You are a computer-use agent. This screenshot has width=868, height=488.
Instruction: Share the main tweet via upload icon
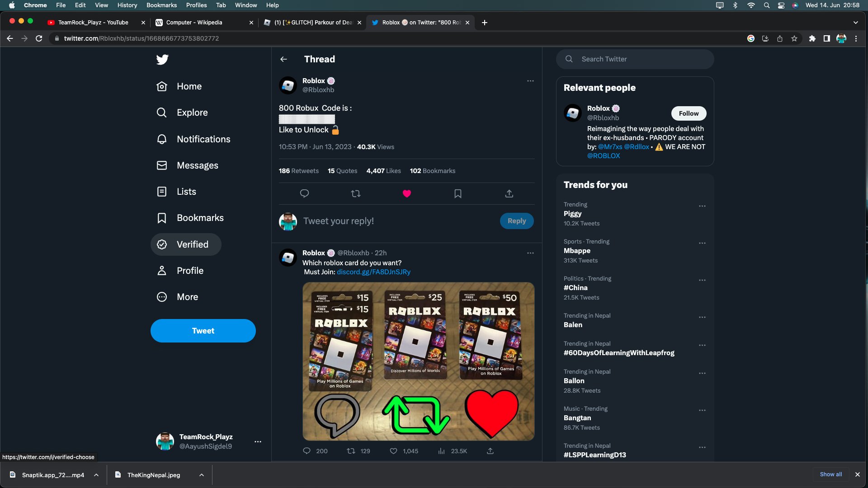point(509,193)
